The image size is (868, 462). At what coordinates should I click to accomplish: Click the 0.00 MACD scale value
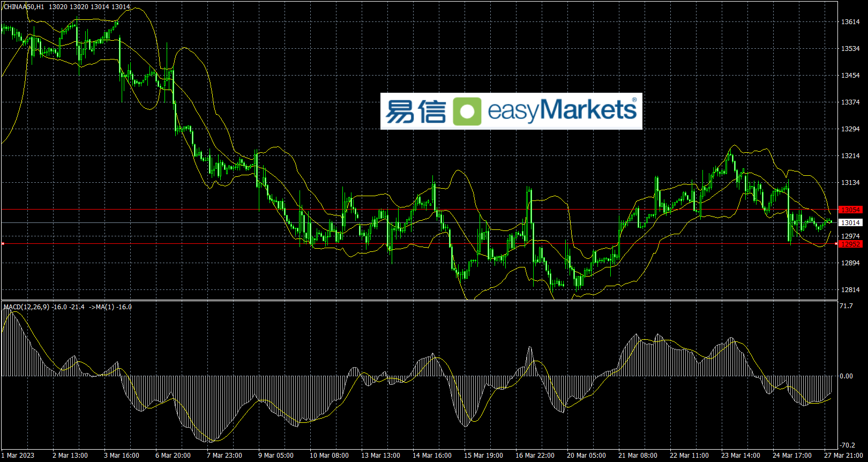pos(847,376)
